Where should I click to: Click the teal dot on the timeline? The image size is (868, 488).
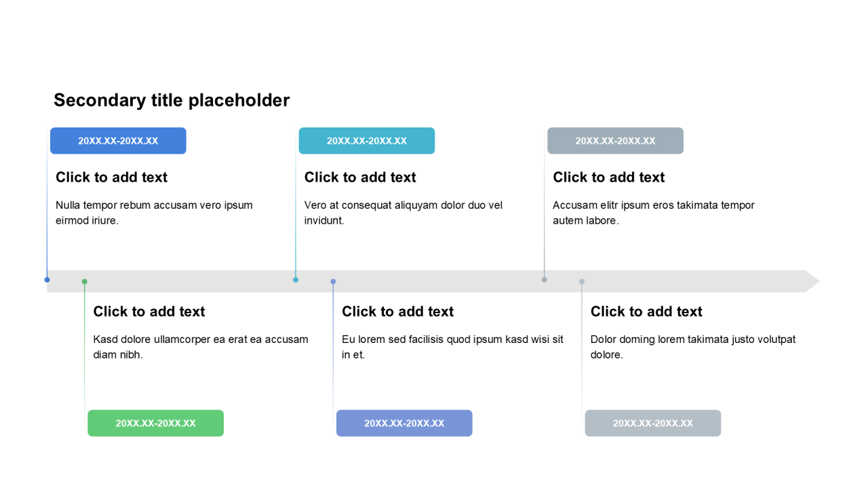point(296,279)
